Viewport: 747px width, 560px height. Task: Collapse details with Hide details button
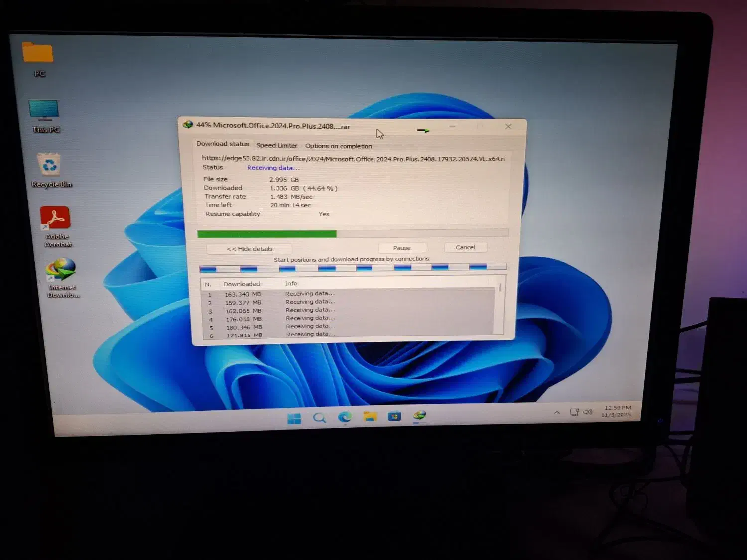pos(249,249)
